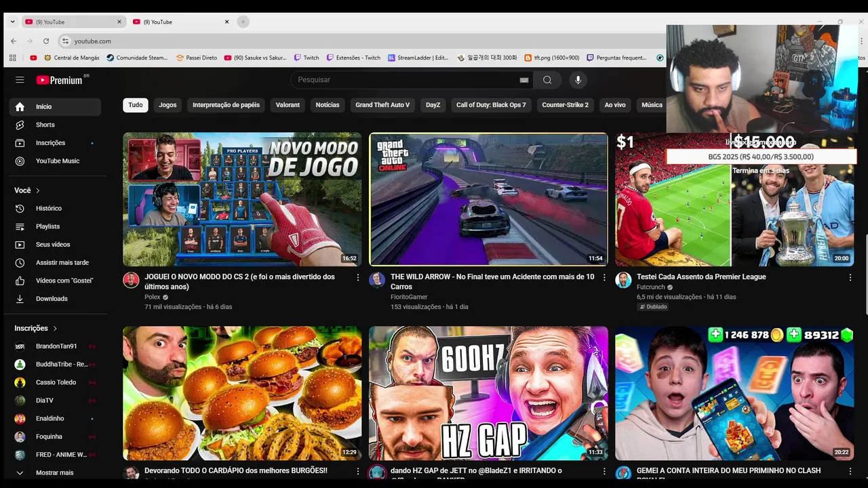
Task: Open Cassio Toledo subscription channel
Action: pyautogui.click(x=55, y=382)
